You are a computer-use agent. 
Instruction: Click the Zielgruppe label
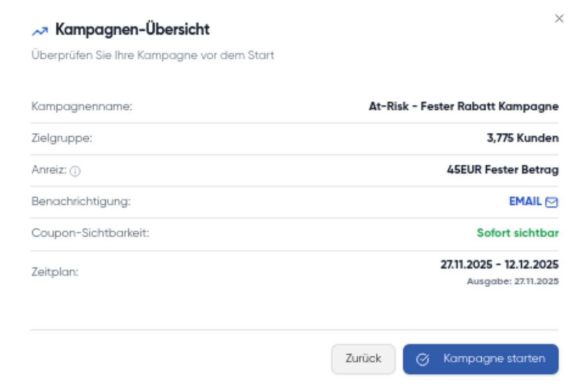62,138
